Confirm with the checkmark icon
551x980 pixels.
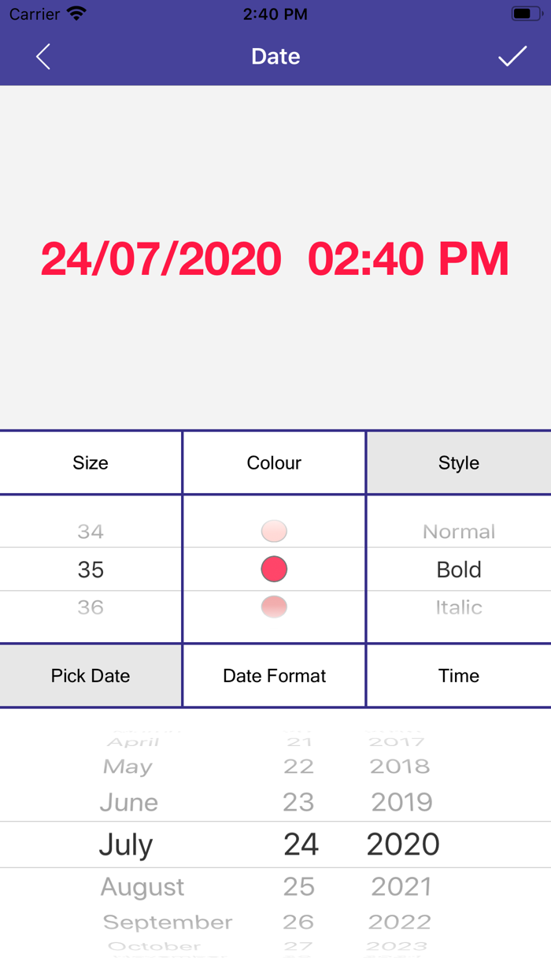click(x=512, y=57)
